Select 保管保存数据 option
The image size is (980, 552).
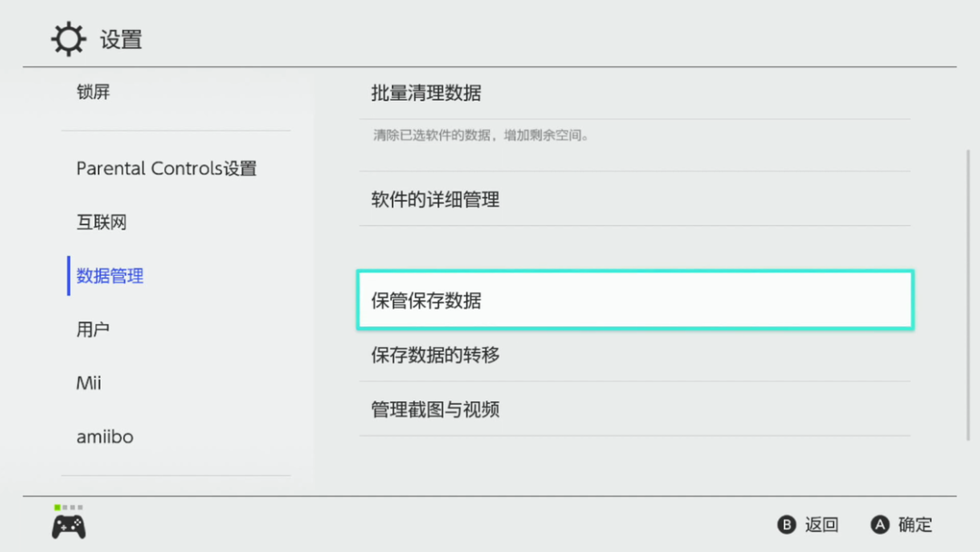click(x=634, y=301)
